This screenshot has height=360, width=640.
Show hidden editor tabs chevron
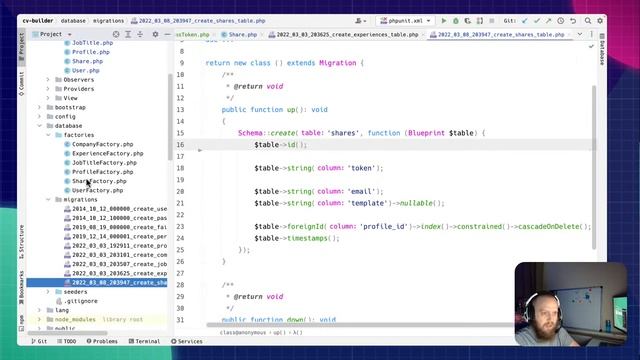click(x=580, y=34)
